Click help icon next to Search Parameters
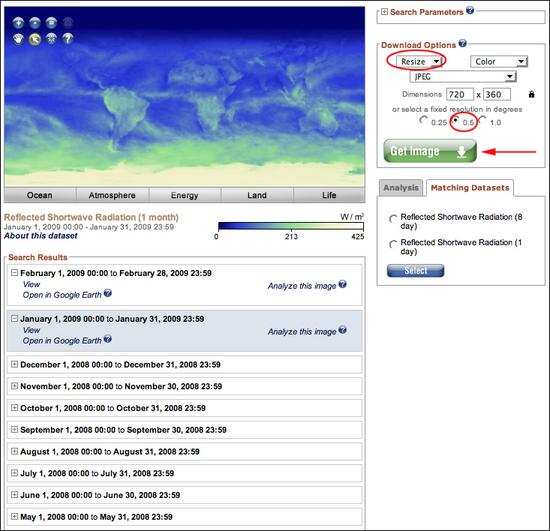550x531 pixels. tap(470, 10)
